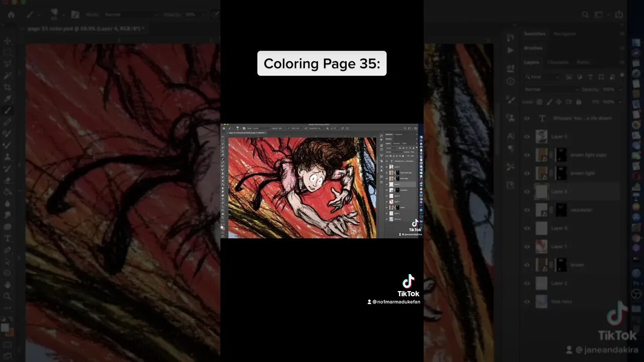Screen dimensions: 644x362
Task: In dimmed background toolbar, select the Type tool
Action: [8, 238]
